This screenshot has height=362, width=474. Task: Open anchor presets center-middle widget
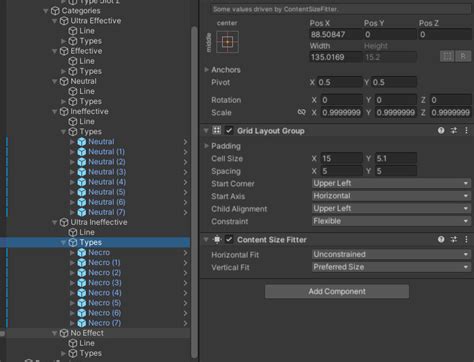pos(227,42)
